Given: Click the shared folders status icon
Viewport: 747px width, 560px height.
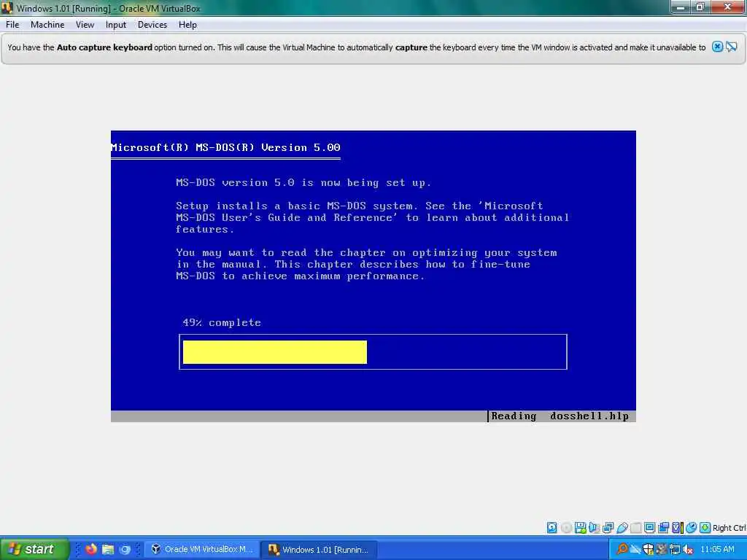Looking at the screenshot, I should (636, 528).
